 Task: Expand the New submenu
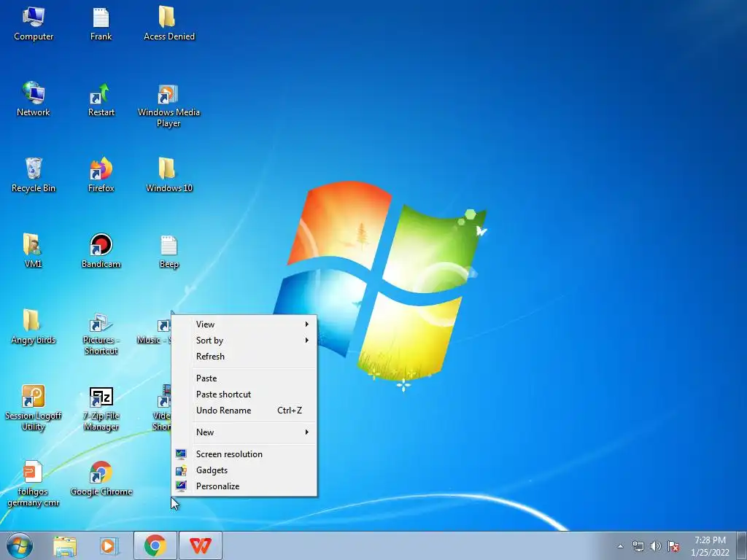coord(244,432)
